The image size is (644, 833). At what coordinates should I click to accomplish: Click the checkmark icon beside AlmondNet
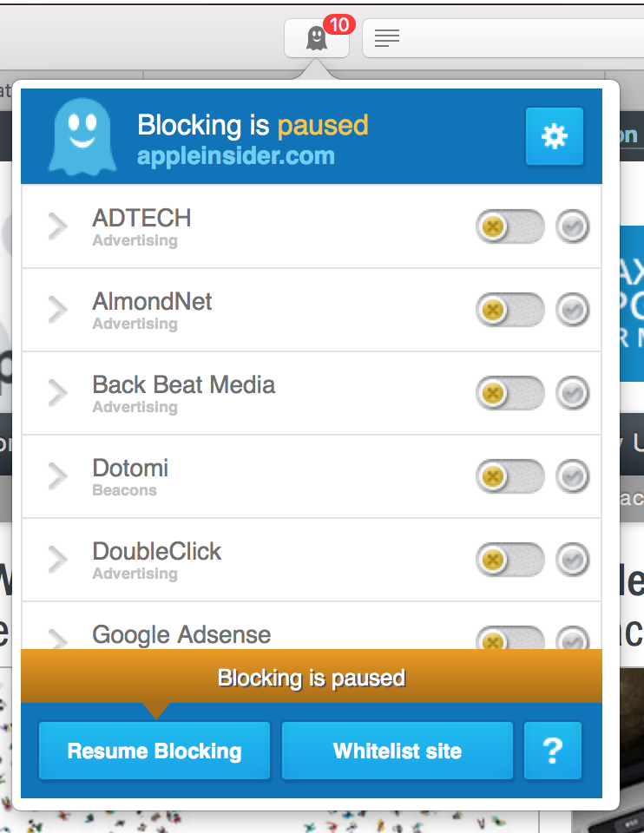(x=573, y=311)
